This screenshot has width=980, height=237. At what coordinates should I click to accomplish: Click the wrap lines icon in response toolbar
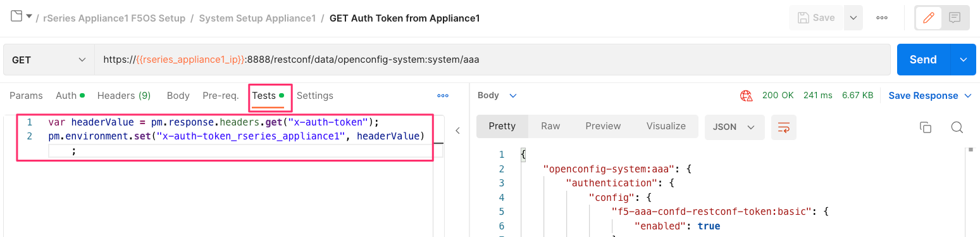click(784, 127)
